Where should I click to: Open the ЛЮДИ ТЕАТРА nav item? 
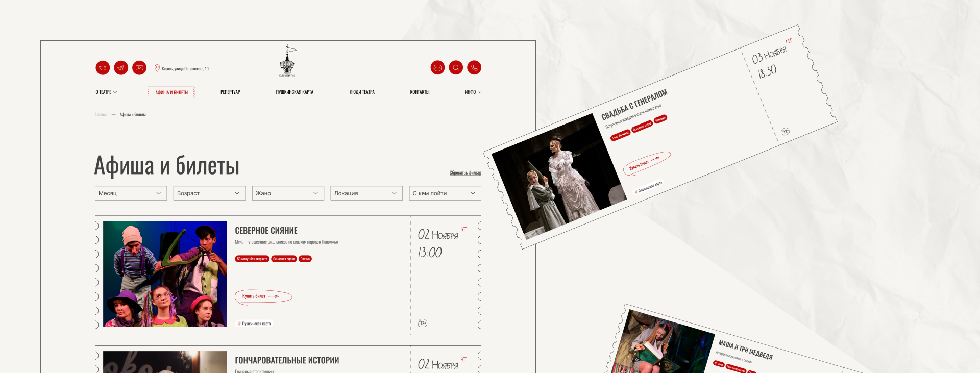(362, 92)
